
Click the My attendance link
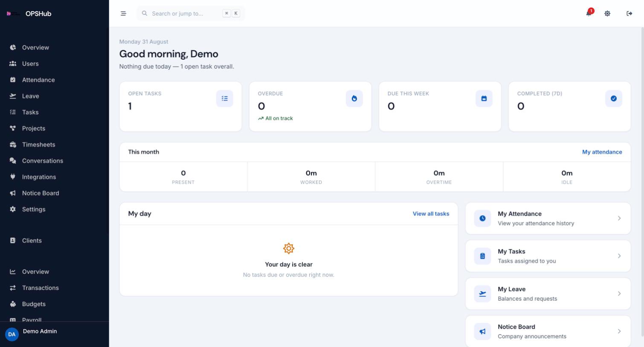click(x=602, y=152)
